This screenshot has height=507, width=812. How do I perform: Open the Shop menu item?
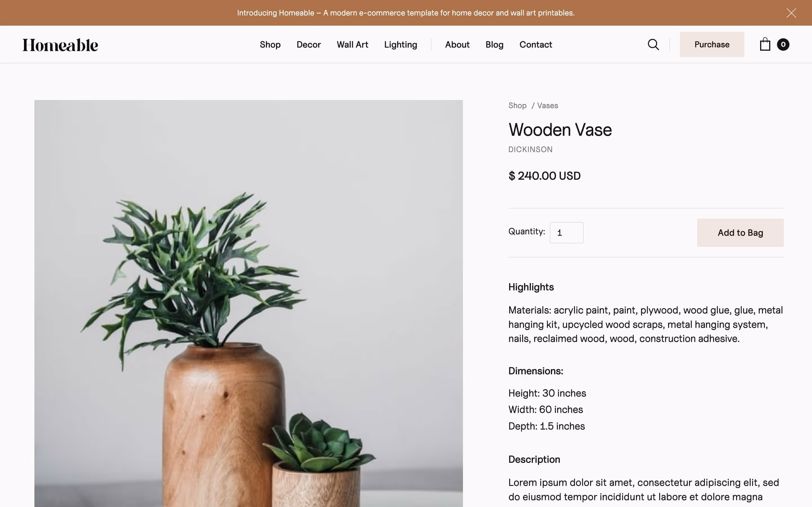(x=270, y=45)
